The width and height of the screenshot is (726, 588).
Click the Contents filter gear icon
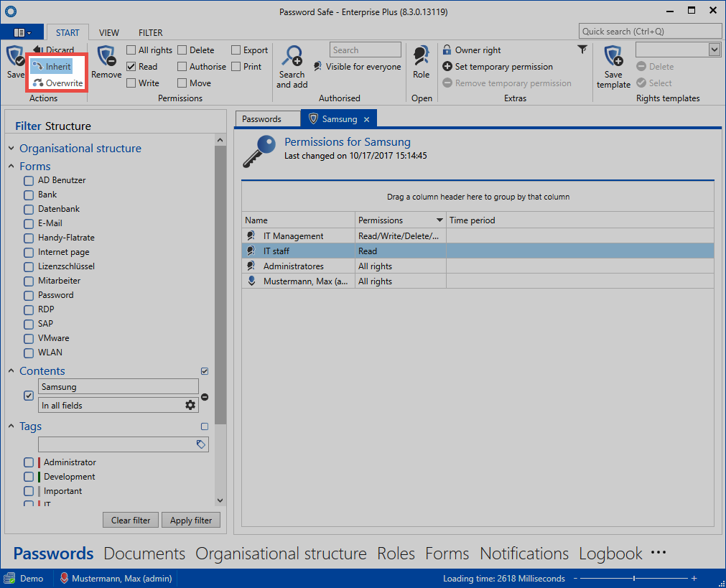pos(190,405)
